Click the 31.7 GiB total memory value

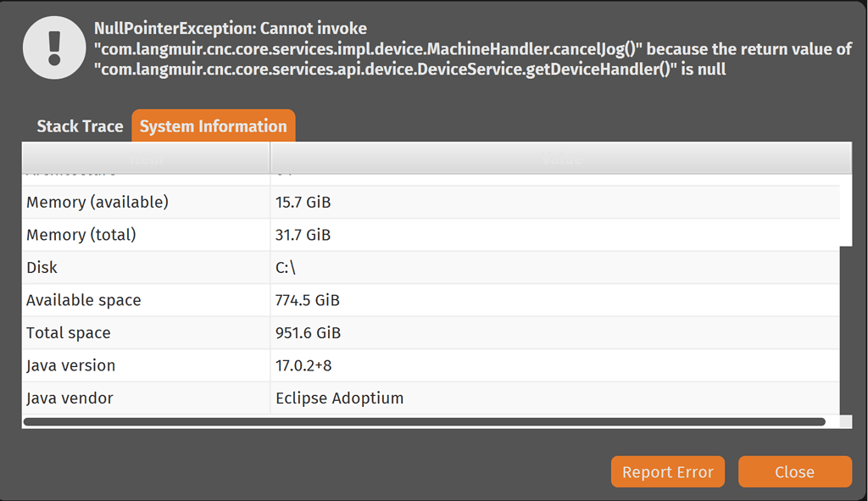pyautogui.click(x=303, y=235)
